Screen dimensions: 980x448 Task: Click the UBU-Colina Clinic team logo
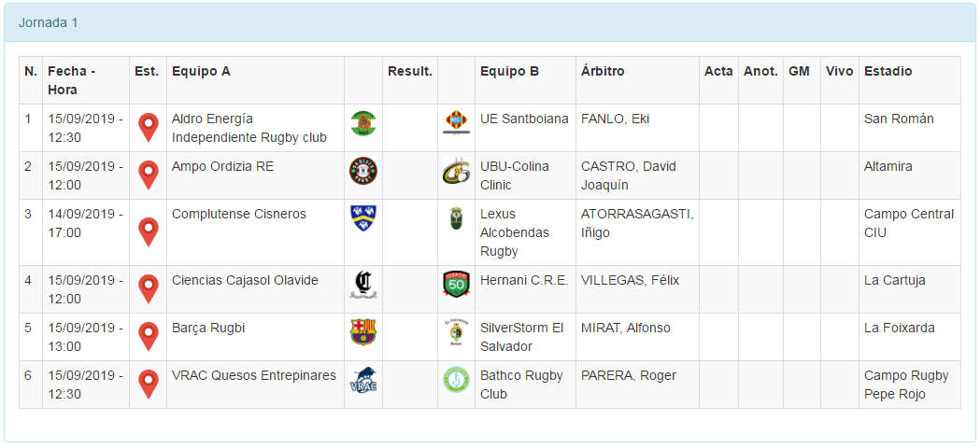(x=456, y=171)
